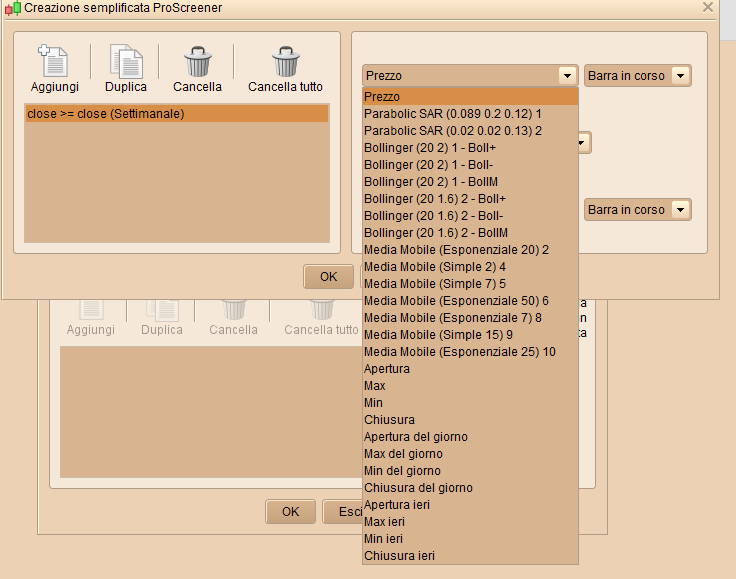Click the Cancella tutto trash icon in front window
This screenshot has height=579, width=736.
[x=286, y=61]
